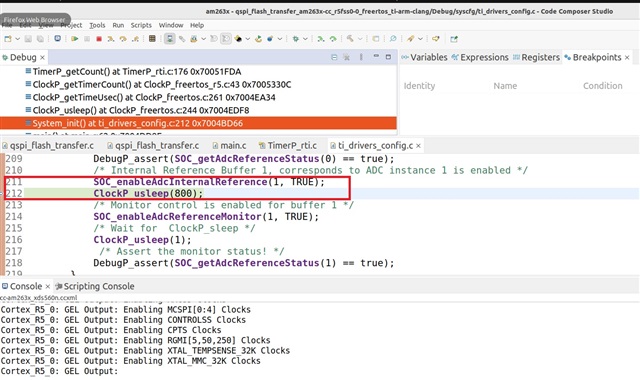Open the Build hammer dropdown arrow
The width and height of the screenshot is (640, 380).
360,39
